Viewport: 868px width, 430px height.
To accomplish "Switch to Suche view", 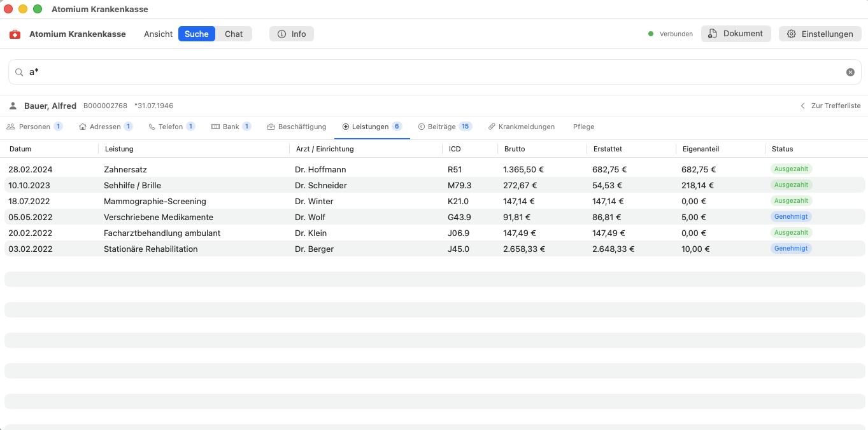I will pos(197,34).
